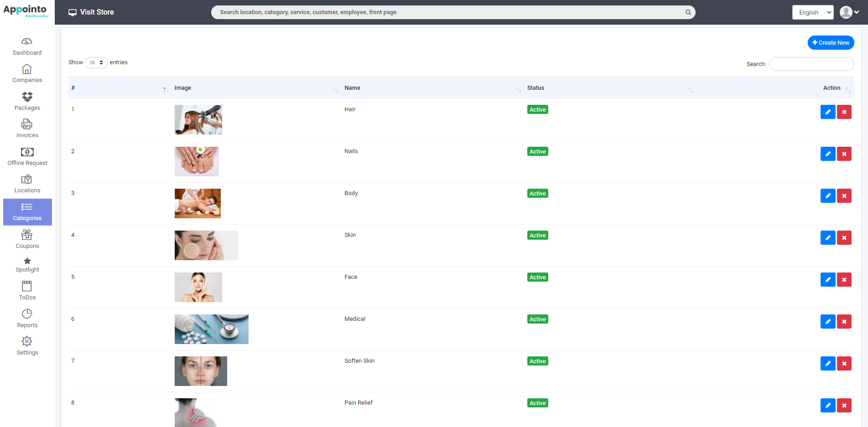Viewport: 868px width, 427px height.
Task: Open the Packages page
Action: click(27, 101)
